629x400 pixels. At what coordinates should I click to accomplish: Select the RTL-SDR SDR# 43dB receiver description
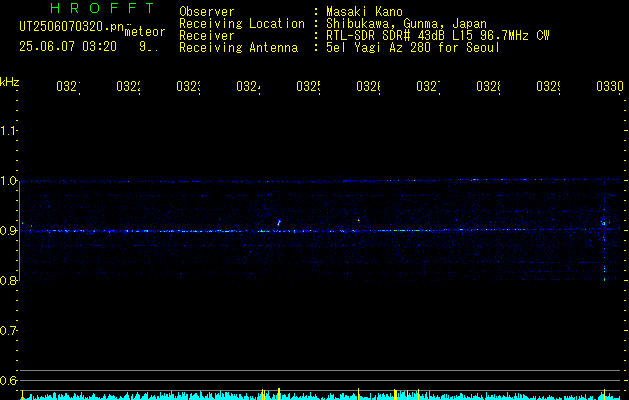tap(438, 36)
